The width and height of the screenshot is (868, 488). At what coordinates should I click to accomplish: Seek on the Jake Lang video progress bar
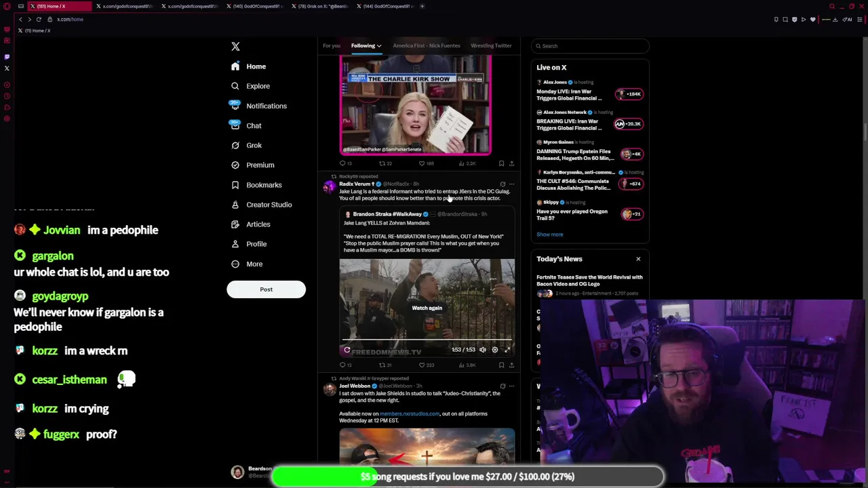(427, 339)
